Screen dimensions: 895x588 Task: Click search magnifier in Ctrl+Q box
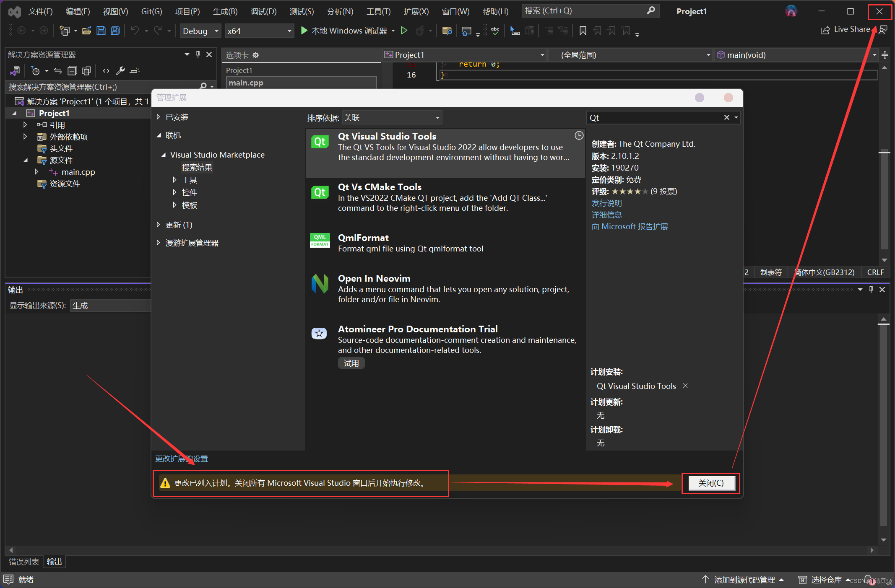pos(650,10)
